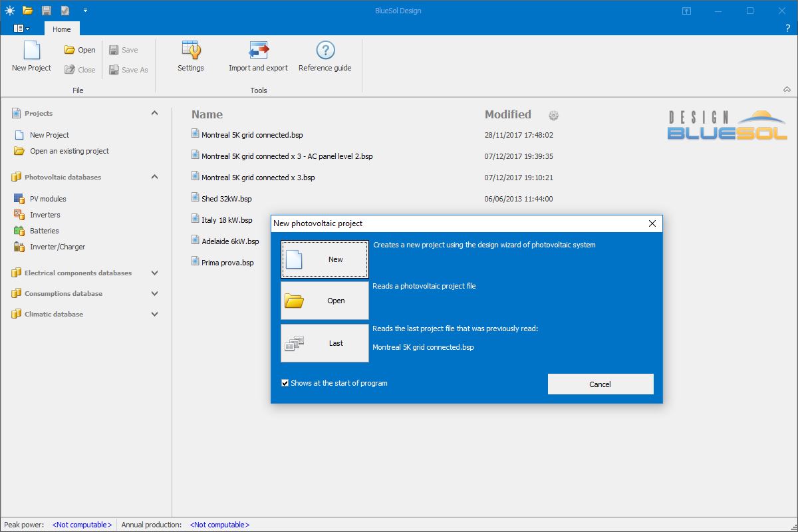798x532 pixels.
Task: Expand the Consumptions database section
Action: (154, 293)
